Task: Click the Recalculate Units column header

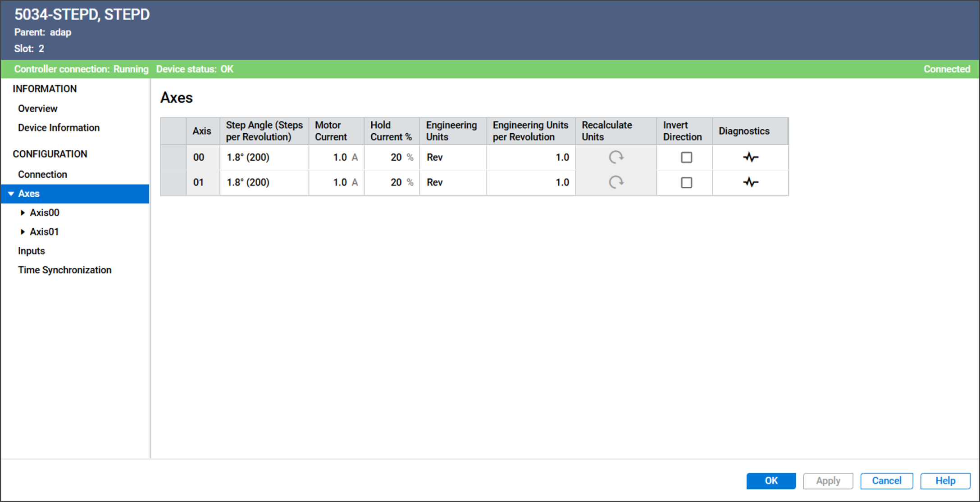Action: (x=616, y=131)
